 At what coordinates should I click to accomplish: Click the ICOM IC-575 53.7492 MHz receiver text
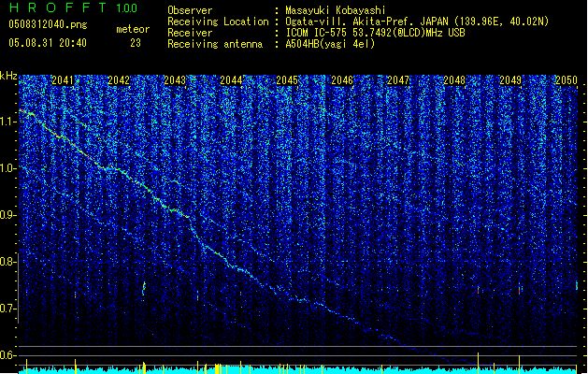coord(375,33)
